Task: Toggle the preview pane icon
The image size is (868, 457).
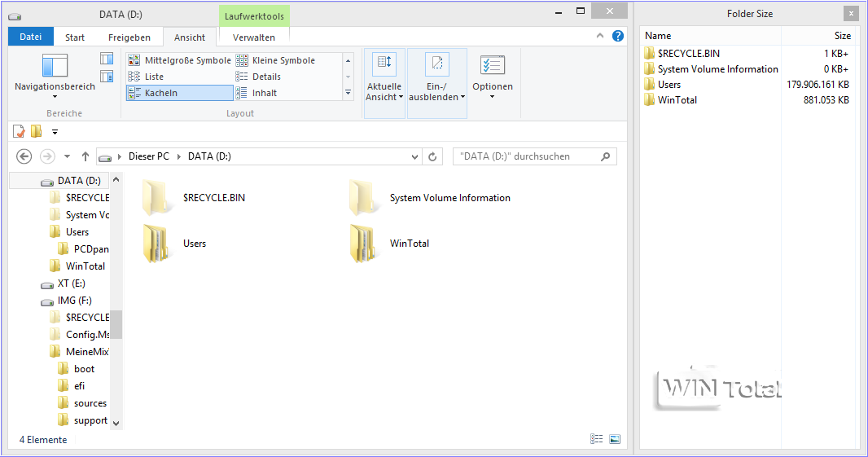Action: click(107, 58)
